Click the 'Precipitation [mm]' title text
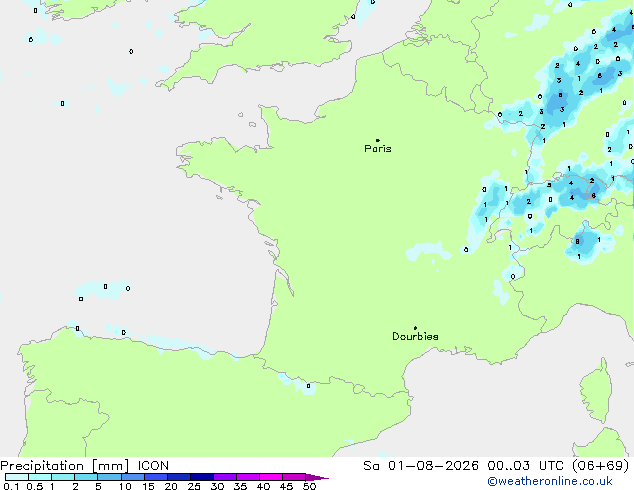Image resolution: width=634 pixels, height=490 pixels. [x=64, y=466]
